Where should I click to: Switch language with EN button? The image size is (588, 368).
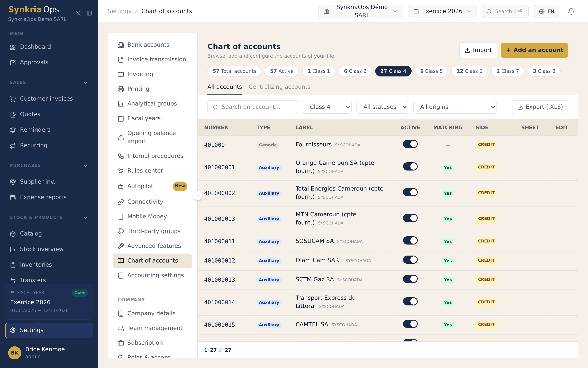point(546,11)
